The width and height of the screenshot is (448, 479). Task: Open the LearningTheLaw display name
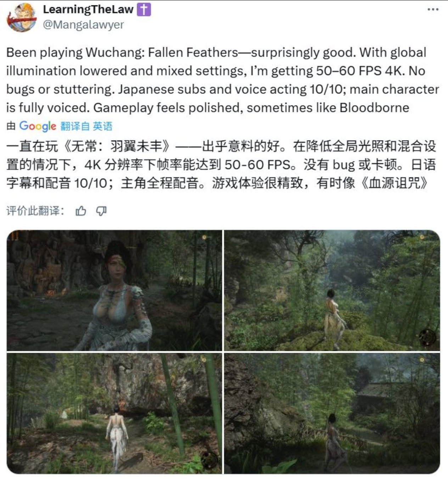(88, 10)
